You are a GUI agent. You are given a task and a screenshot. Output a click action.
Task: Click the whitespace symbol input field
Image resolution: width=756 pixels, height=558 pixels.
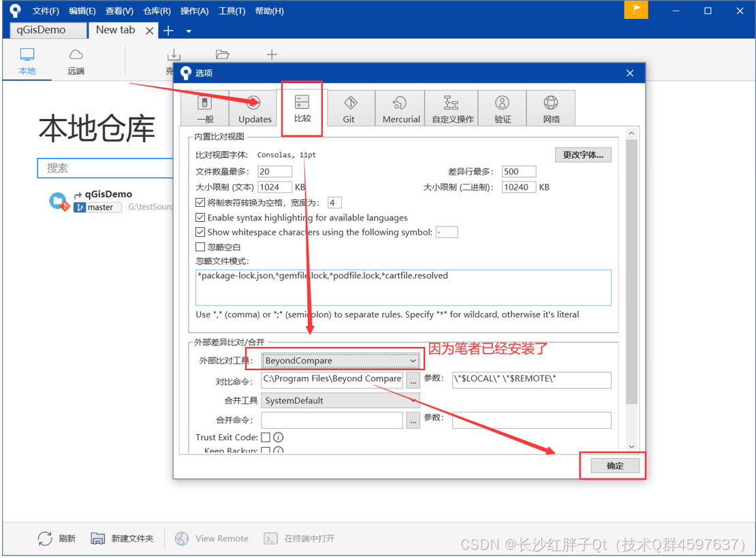click(x=447, y=232)
